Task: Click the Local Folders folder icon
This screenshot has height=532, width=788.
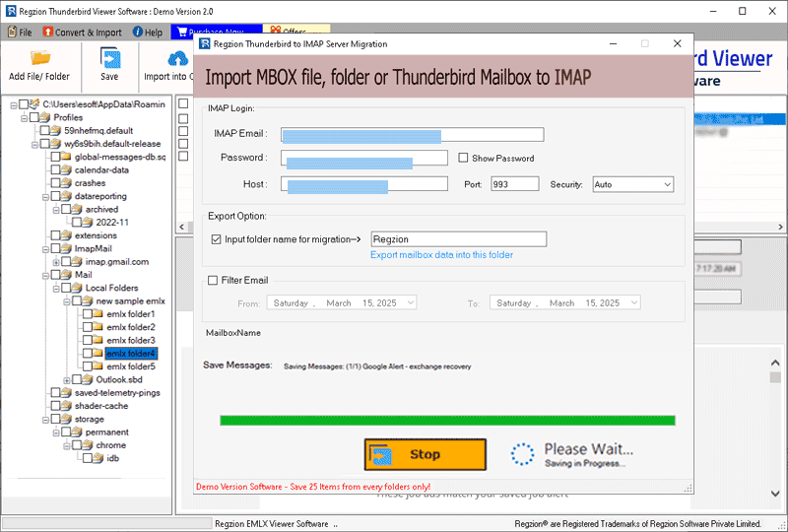Action: point(77,288)
